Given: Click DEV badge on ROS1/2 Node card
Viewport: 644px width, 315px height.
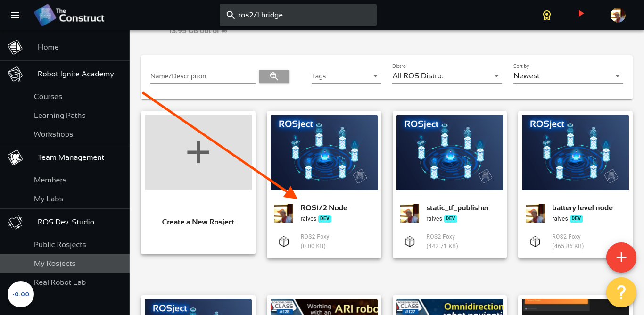Looking at the screenshot, I should tap(325, 219).
